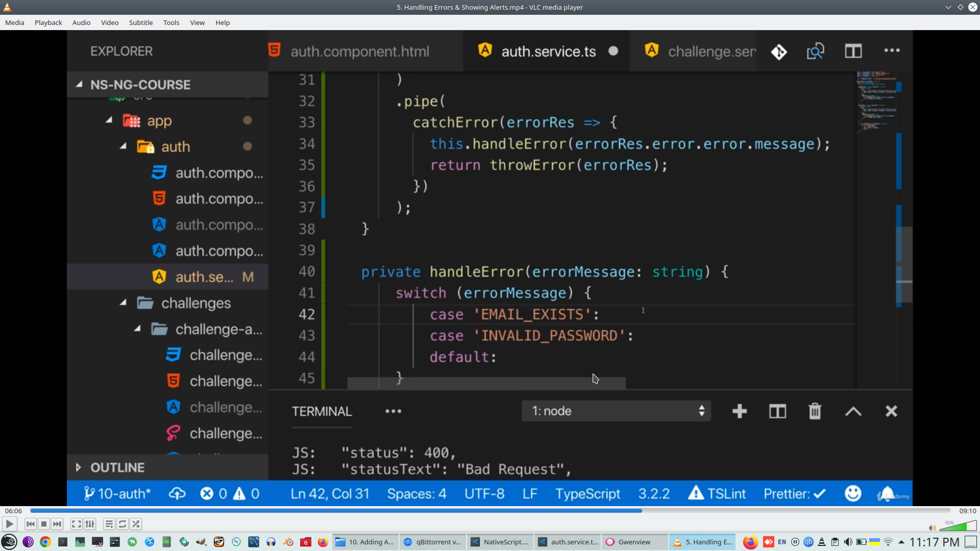The width and height of the screenshot is (980, 551).
Task: Click the elapsed time label 06:06
Action: [13, 511]
